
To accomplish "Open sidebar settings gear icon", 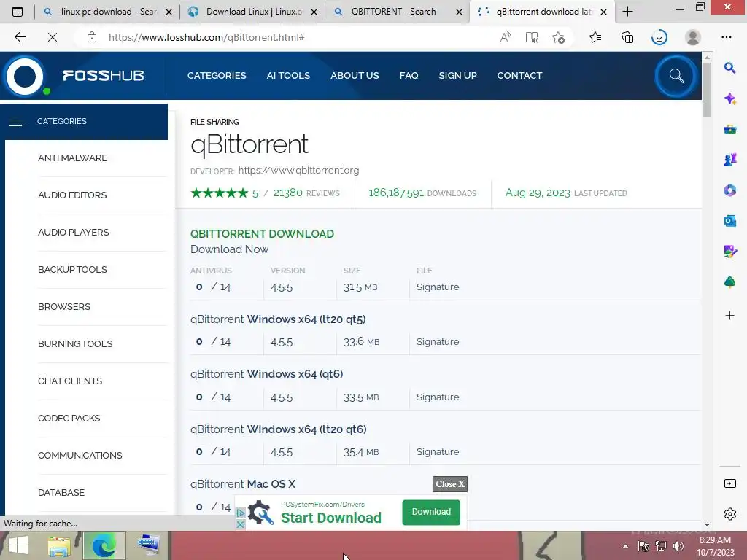I will (729, 514).
